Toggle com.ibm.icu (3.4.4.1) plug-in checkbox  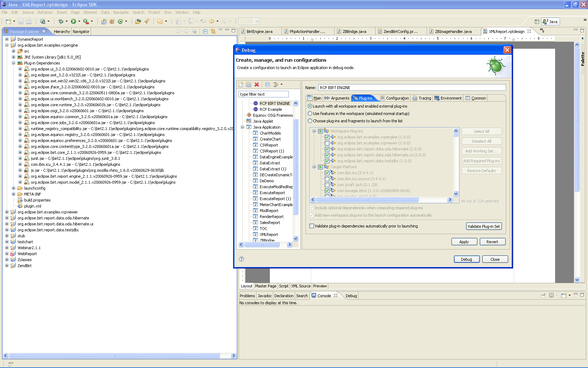(x=327, y=173)
